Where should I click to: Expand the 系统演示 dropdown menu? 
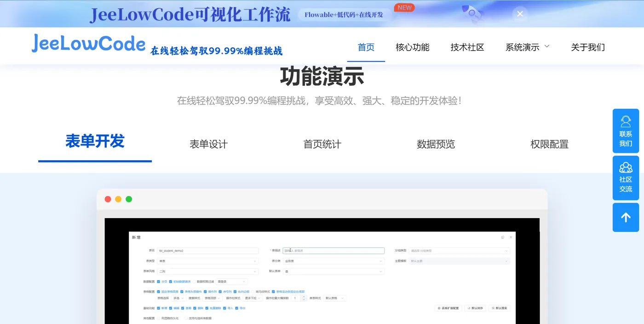coord(527,47)
